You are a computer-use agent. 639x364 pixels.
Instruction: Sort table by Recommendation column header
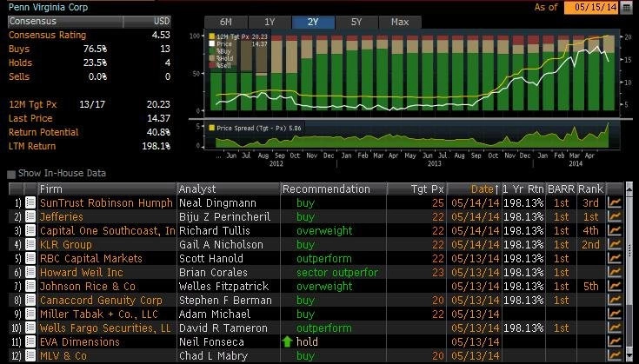point(334,189)
